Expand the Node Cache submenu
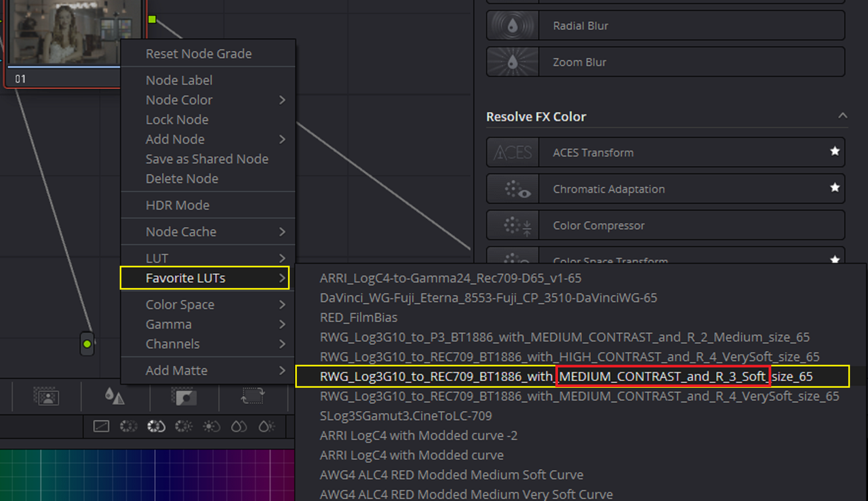Image resolution: width=868 pixels, height=501 pixels. coord(208,231)
